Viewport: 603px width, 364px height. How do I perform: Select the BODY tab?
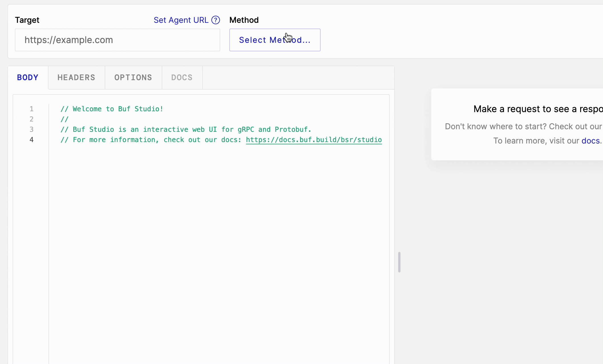[x=27, y=77]
